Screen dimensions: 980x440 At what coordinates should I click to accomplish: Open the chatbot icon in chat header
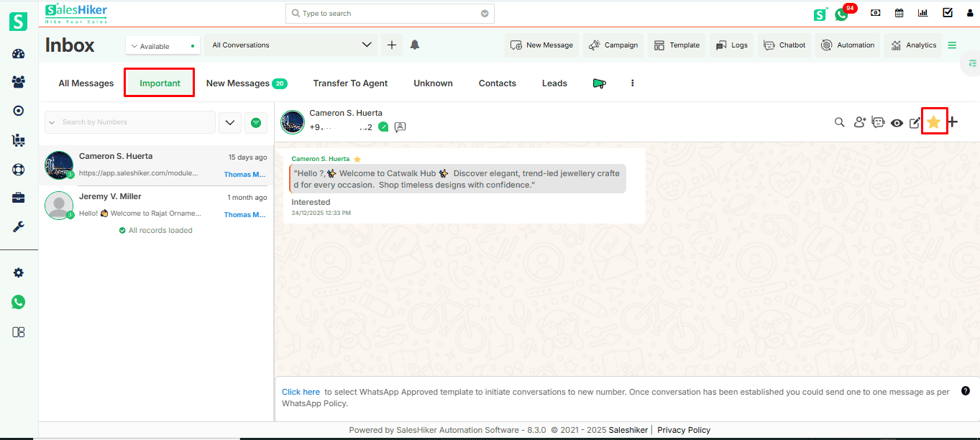click(x=878, y=122)
